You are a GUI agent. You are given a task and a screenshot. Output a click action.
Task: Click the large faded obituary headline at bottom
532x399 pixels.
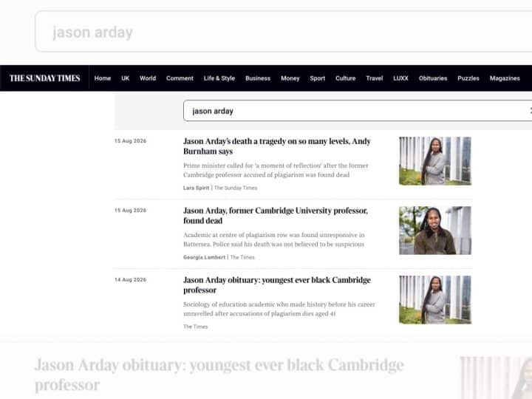pos(219,375)
